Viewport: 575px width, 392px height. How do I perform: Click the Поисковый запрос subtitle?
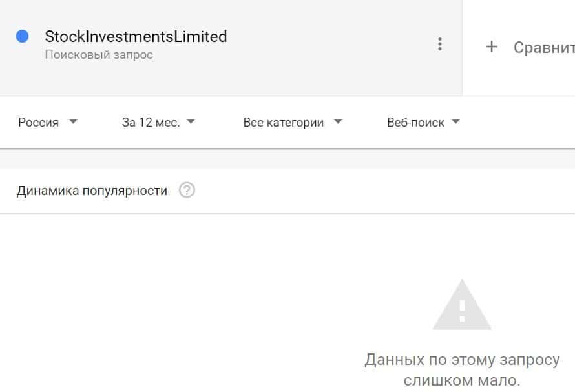coord(99,55)
